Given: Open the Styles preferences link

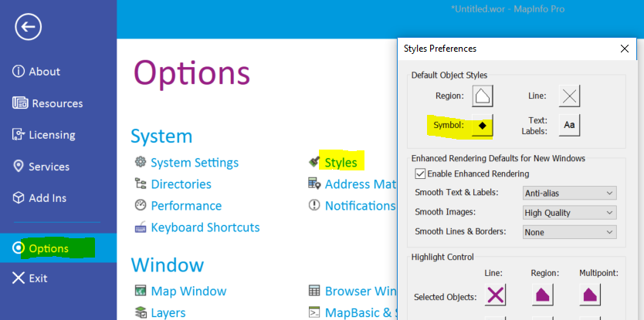Looking at the screenshot, I should [341, 163].
